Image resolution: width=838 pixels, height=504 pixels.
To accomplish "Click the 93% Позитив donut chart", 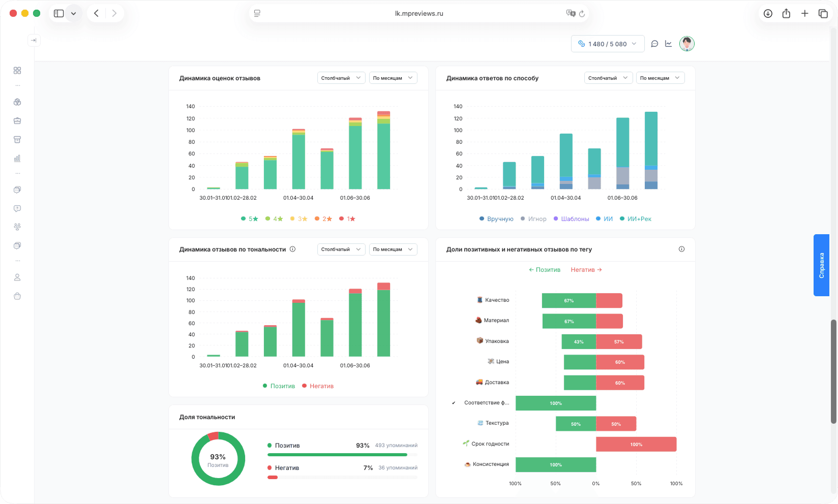I will [218, 459].
